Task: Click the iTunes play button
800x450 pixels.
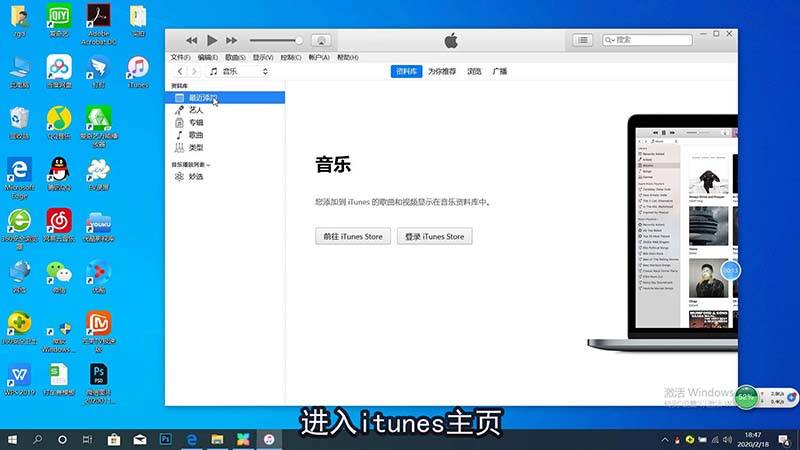Action: tap(212, 40)
